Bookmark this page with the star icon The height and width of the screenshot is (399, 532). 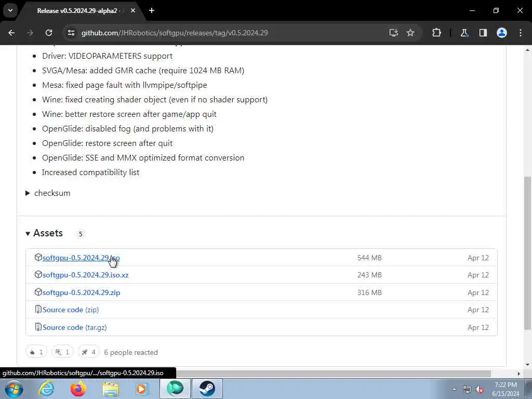[410, 33]
